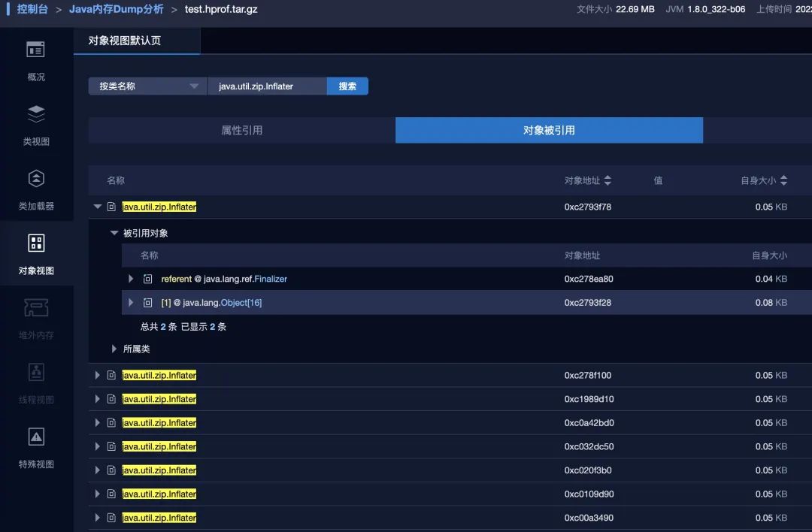Click highlighted Inflater name at 0xc1989d10
The image size is (812, 532).
pyautogui.click(x=159, y=399)
